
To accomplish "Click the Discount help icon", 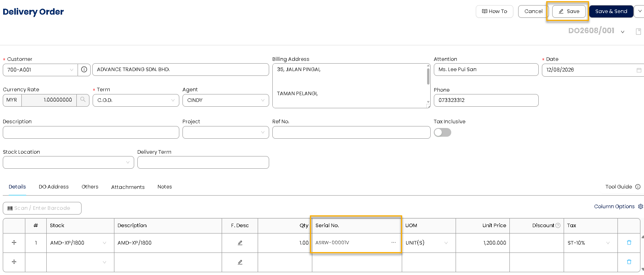I will [558, 226].
